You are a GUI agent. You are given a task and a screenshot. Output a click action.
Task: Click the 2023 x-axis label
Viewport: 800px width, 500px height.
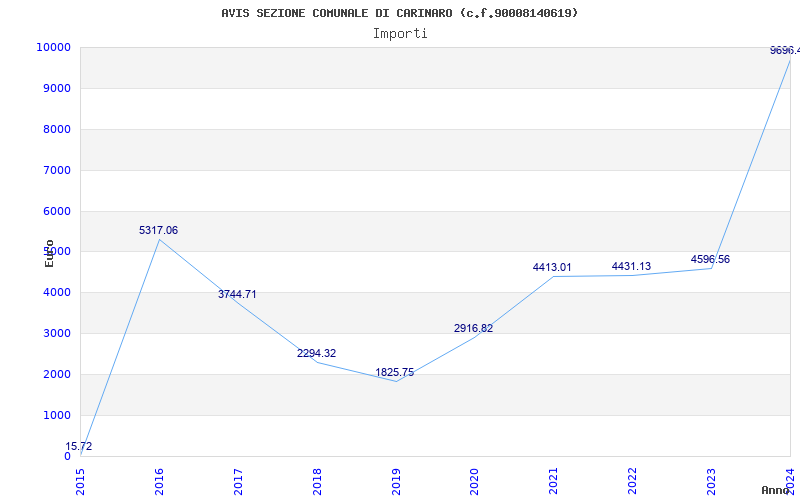[x=711, y=481]
